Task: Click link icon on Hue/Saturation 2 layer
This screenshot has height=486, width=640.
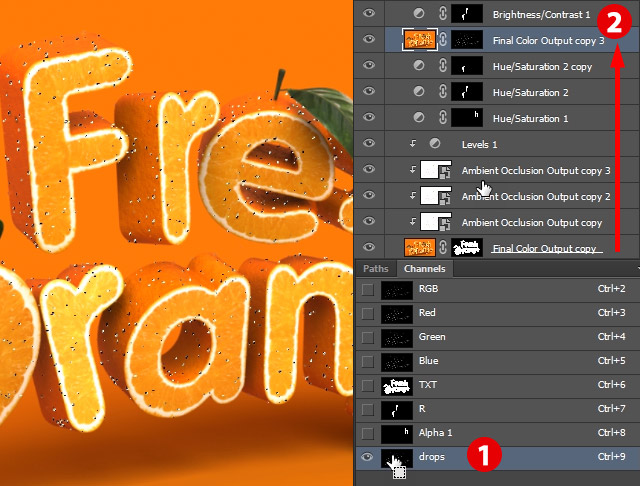Action: coord(443,91)
